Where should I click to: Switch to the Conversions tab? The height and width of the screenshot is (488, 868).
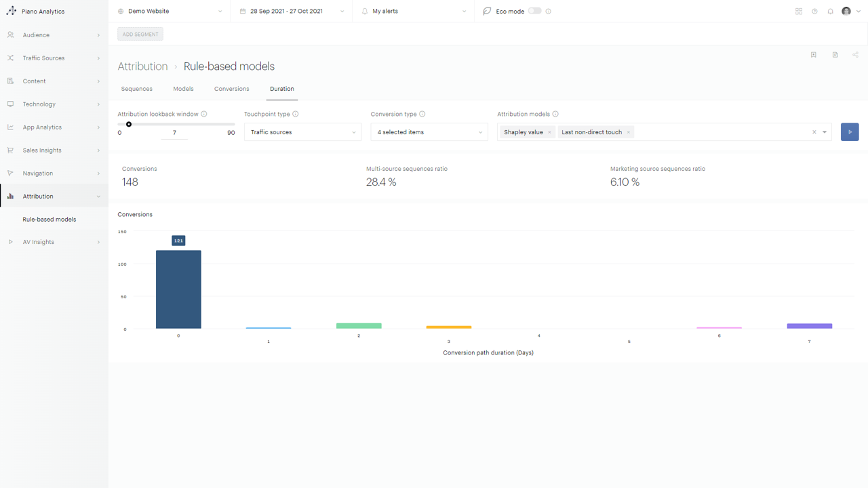[x=231, y=89]
